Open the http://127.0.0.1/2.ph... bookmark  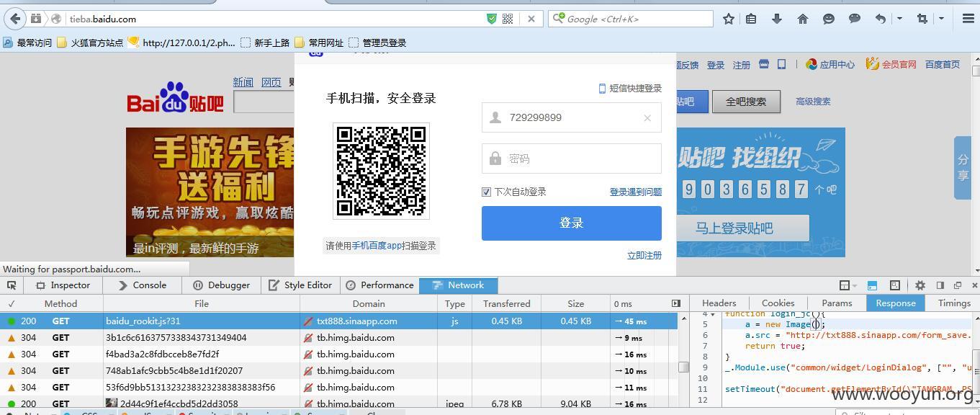click(181, 43)
